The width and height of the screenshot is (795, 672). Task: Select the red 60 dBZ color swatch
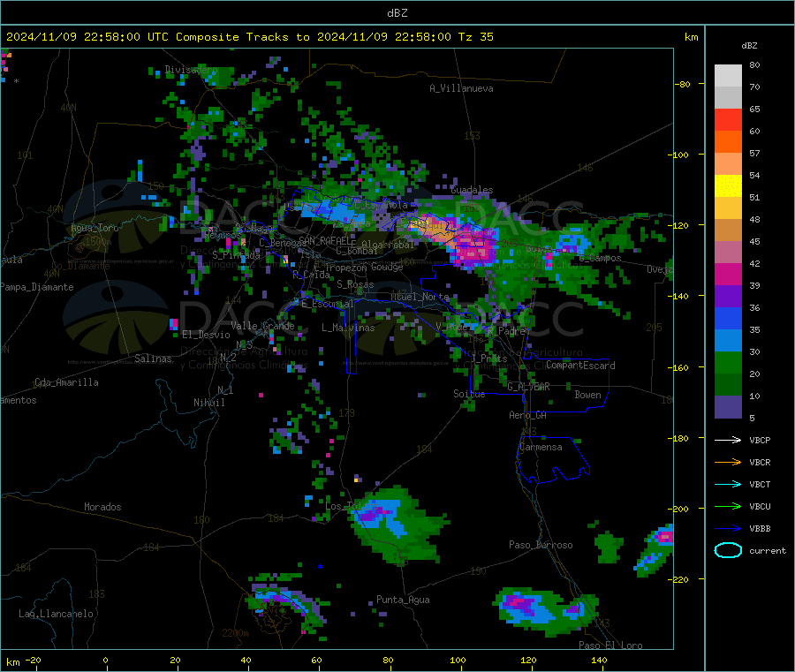pyautogui.click(x=728, y=119)
